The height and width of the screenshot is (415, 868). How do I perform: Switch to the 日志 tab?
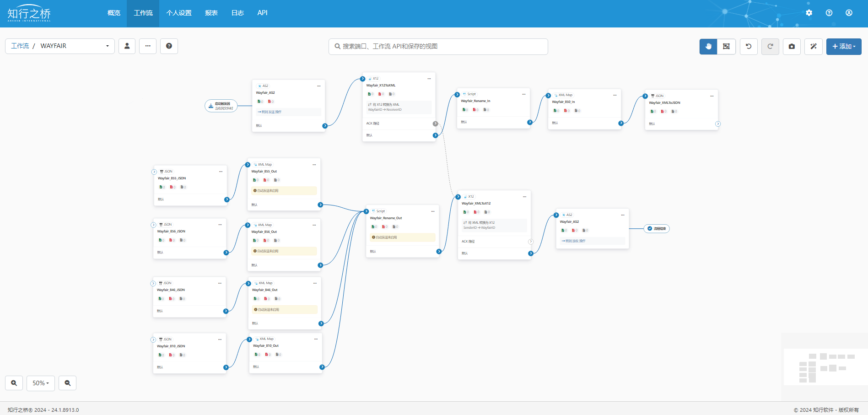pos(238,13)
